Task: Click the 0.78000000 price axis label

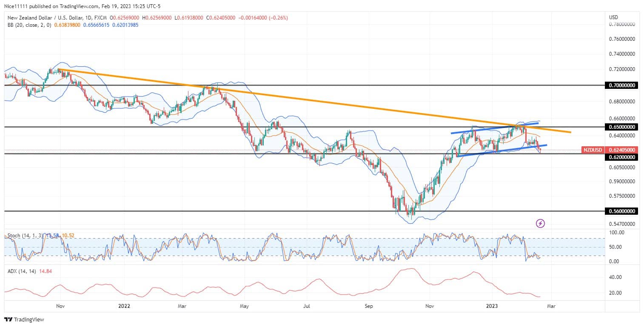Action: coord(622,25)
